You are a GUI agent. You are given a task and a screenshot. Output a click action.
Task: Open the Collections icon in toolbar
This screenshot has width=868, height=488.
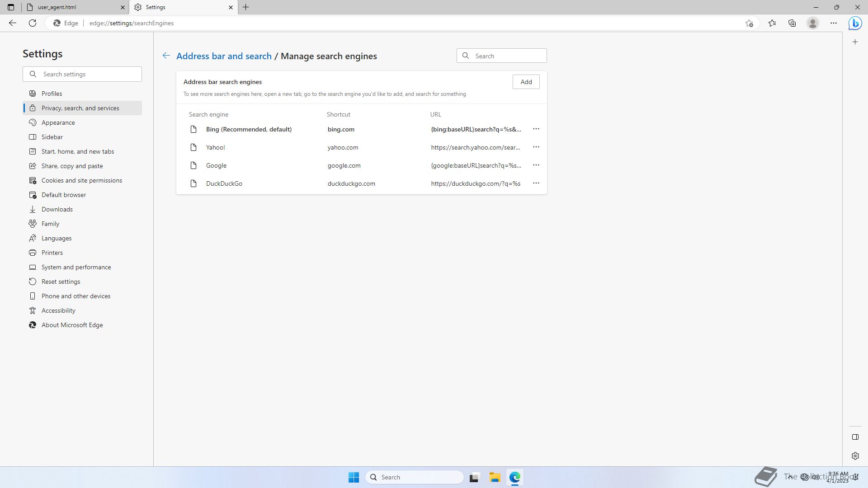click(792, 23)
